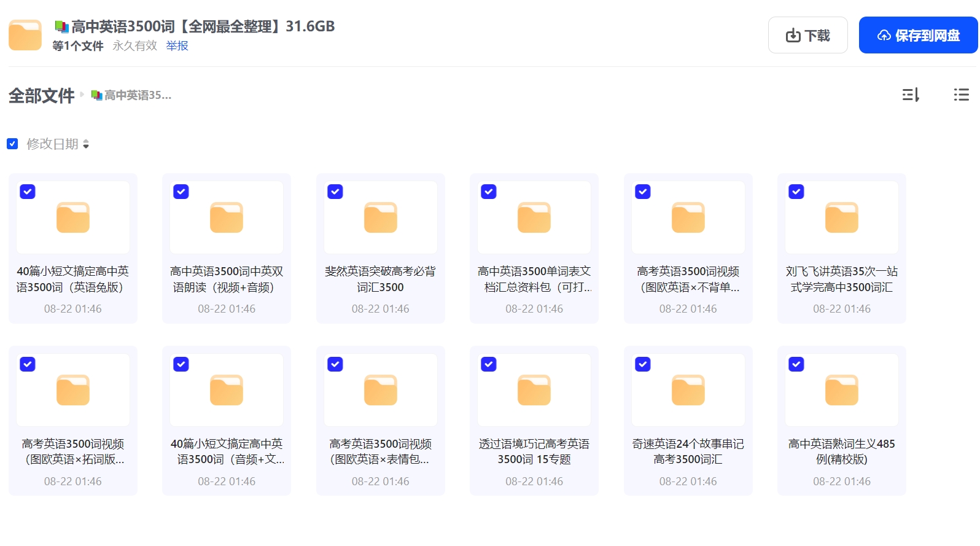The image size is (980, 546).
Task: Click the sort order icon
Action: [911, 95]
